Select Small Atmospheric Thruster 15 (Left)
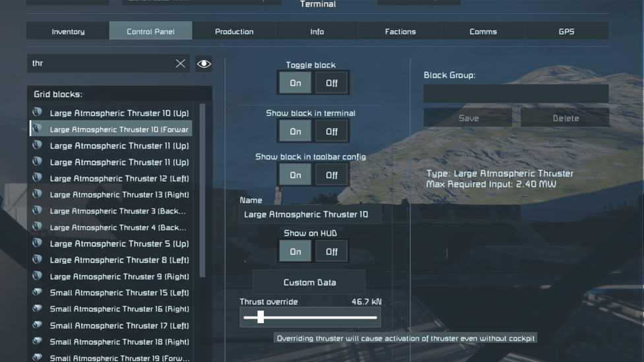 pos(111,293)
